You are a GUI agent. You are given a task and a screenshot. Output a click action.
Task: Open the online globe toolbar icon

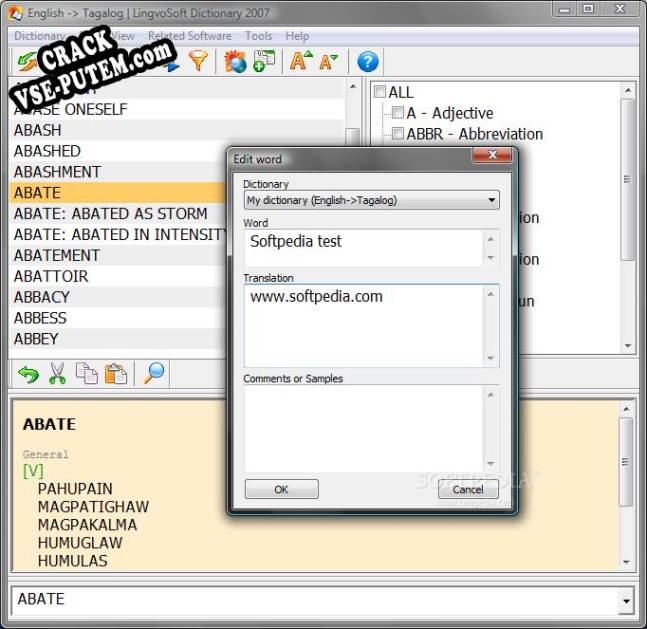[x=235, y=61]
